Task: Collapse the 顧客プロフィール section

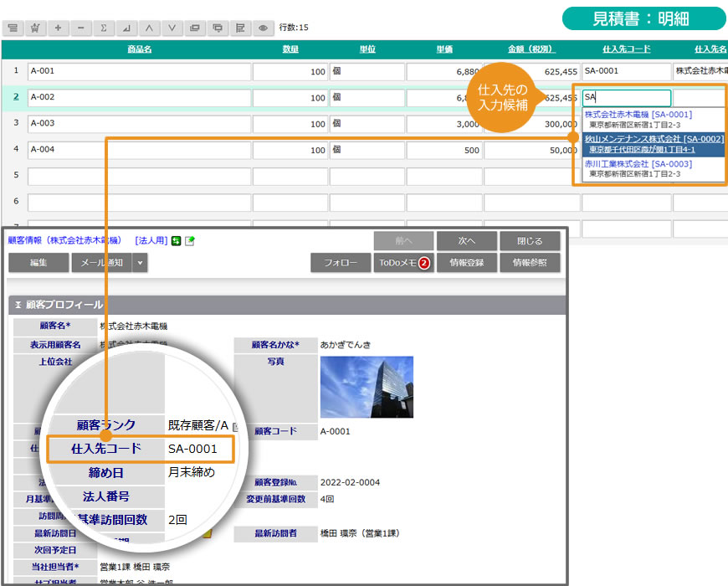Action: (x=18, y=305)
